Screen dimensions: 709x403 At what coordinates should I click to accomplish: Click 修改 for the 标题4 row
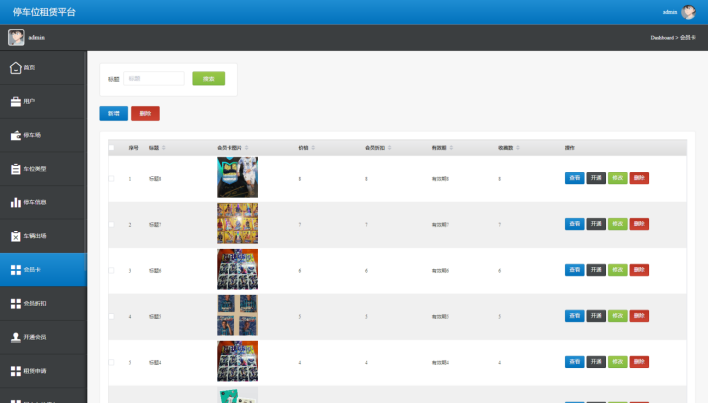[x=618, y=362]
